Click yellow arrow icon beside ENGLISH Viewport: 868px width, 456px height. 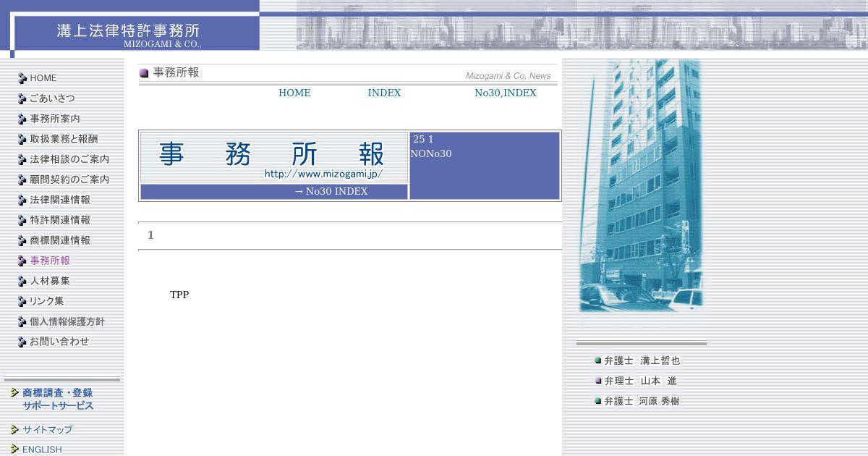(x=14, y=449)
